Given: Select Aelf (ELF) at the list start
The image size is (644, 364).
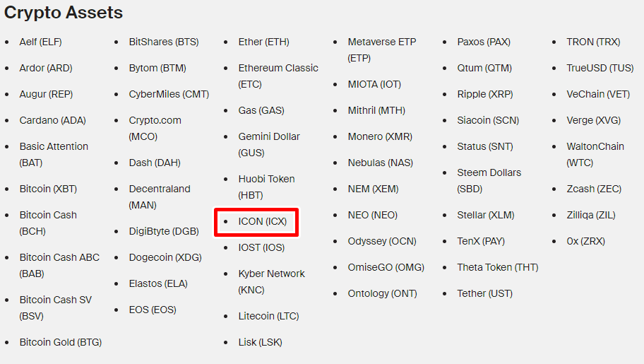Looking at the screenshot, I should (x=40, y=42).
